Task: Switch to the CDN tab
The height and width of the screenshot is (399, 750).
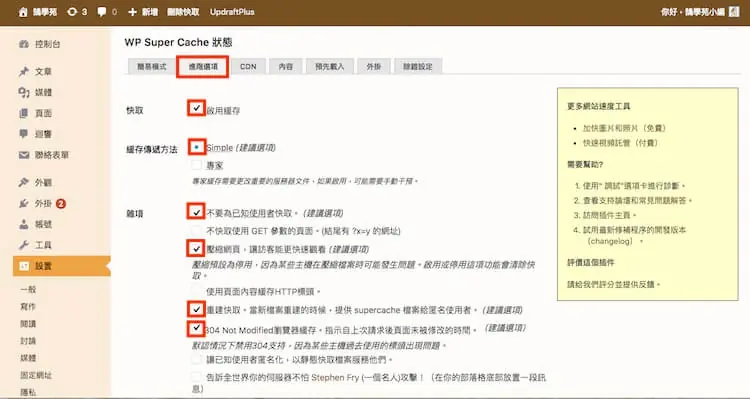Action: coord(248,67)
